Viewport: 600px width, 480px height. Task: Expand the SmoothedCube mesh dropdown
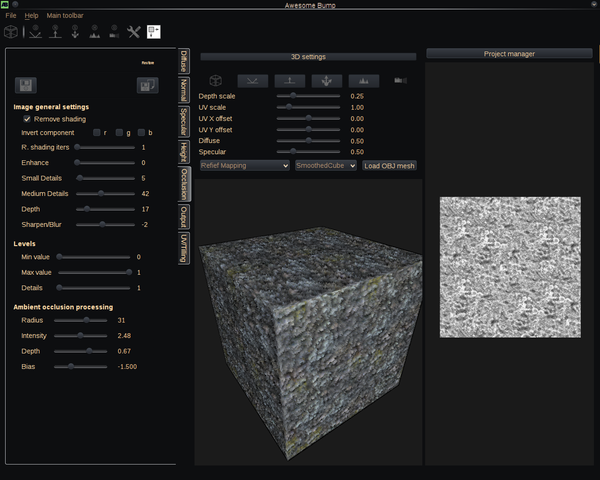325,165
